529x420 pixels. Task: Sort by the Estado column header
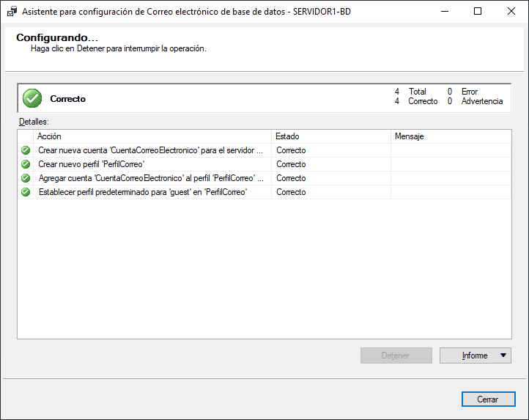tap(330, 136)
